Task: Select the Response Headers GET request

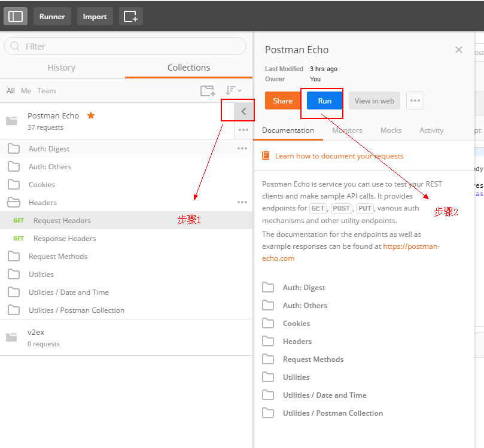Action: pos(126,238)
